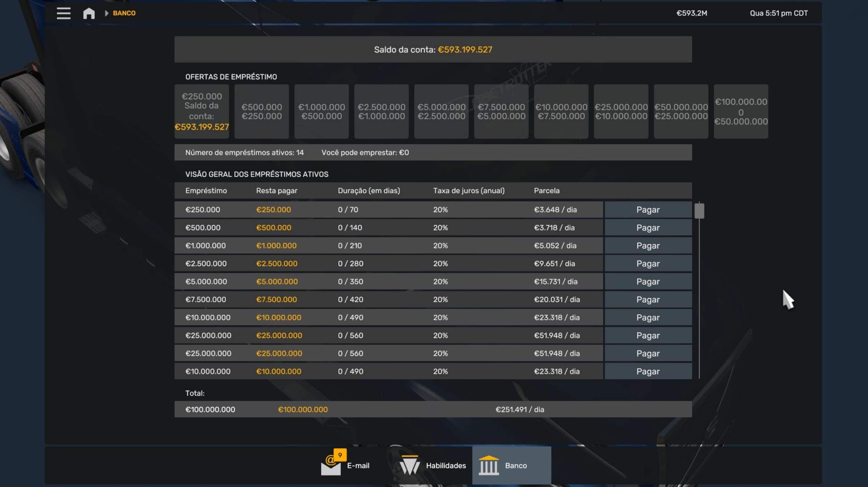Open E-mail envelope icon
Image resolution: width=868 pixels, height=487 pixels.
click(x=331, y=468)
